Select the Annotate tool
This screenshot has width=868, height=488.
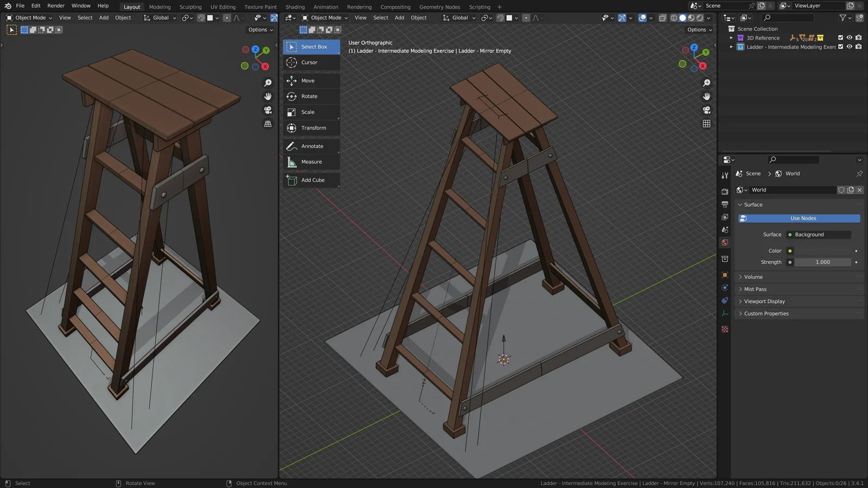pyautogui.click(x=311, y=146)
